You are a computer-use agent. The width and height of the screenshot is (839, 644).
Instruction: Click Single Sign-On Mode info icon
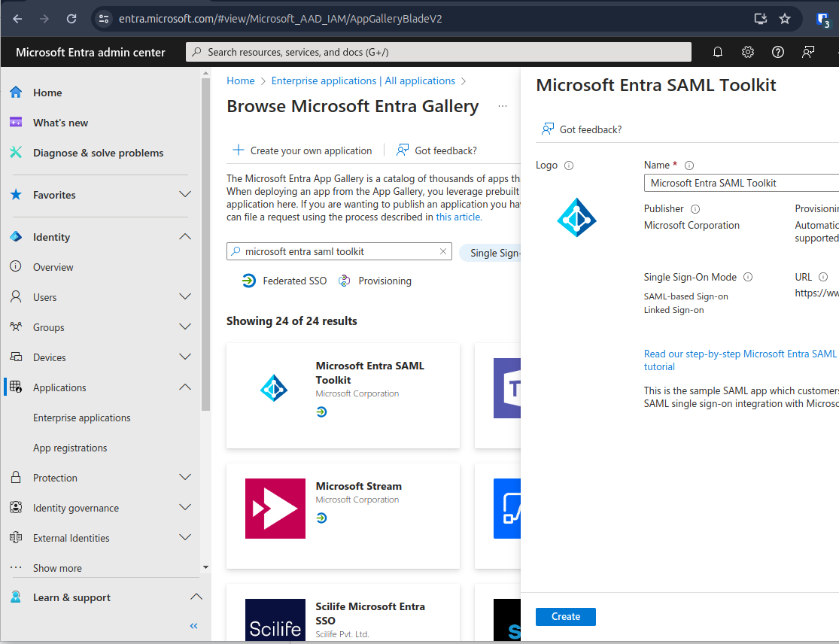pyautogui.click(x=748, y=277)
